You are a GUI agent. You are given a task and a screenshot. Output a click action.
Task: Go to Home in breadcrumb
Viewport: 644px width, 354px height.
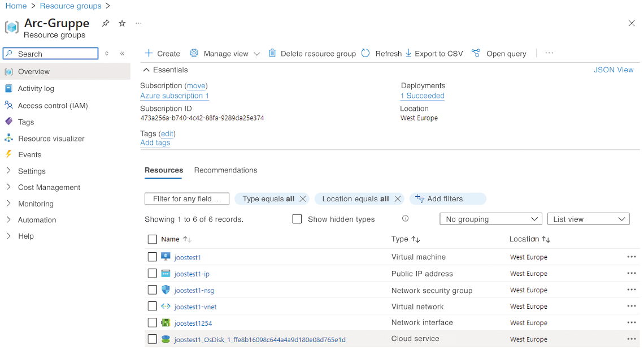(x=16, y=6)
